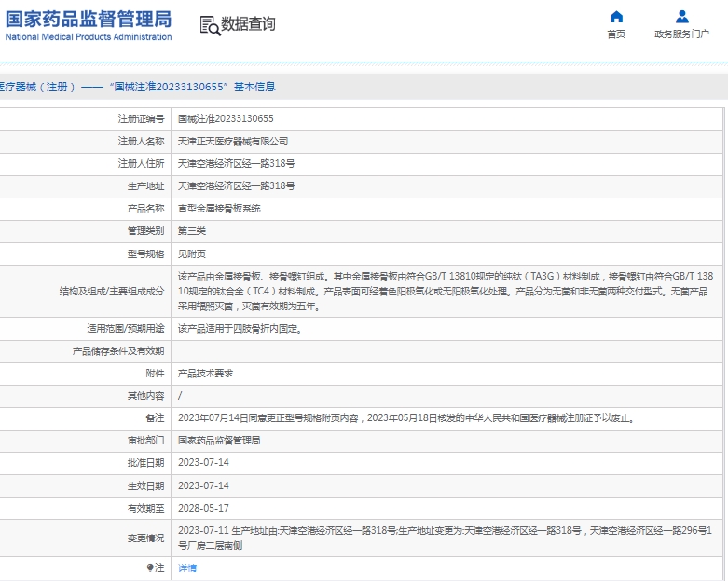Click the 其他内容 row label
The image size is (728, 588).
point(145,396)
